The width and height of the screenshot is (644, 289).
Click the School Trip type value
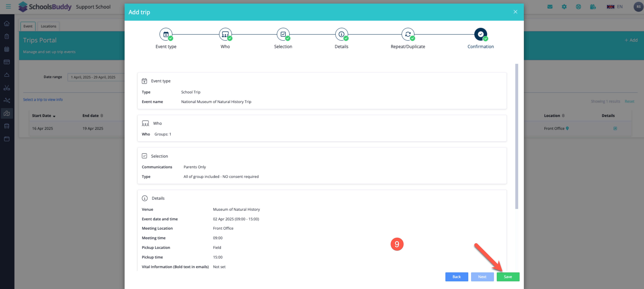click(x=191, y=92)
